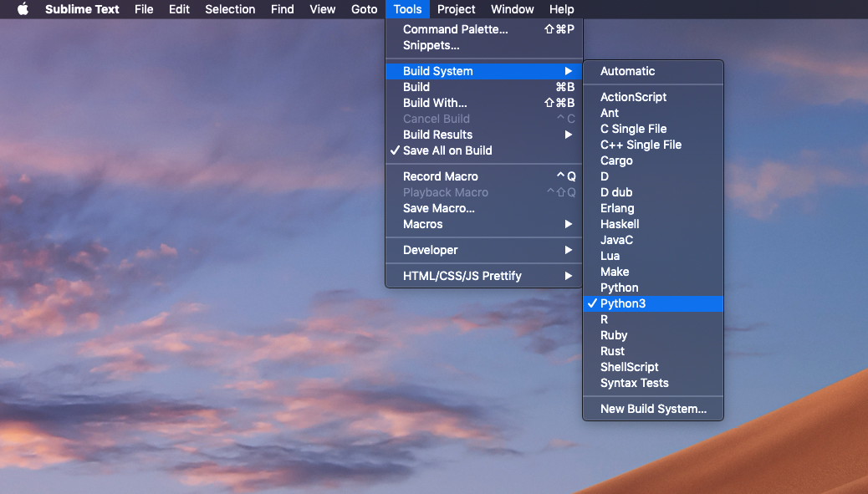Select Build With option
868x494 pixels.
(435, 103)
